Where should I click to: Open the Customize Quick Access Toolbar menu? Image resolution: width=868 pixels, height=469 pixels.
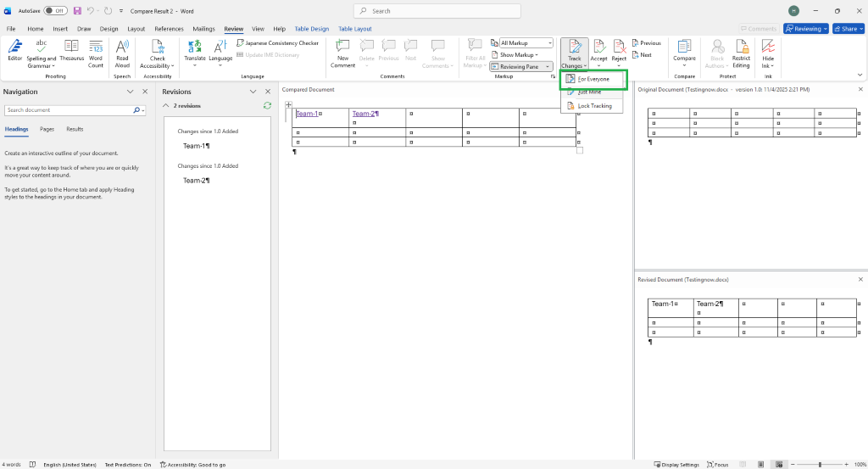point(121,10)
